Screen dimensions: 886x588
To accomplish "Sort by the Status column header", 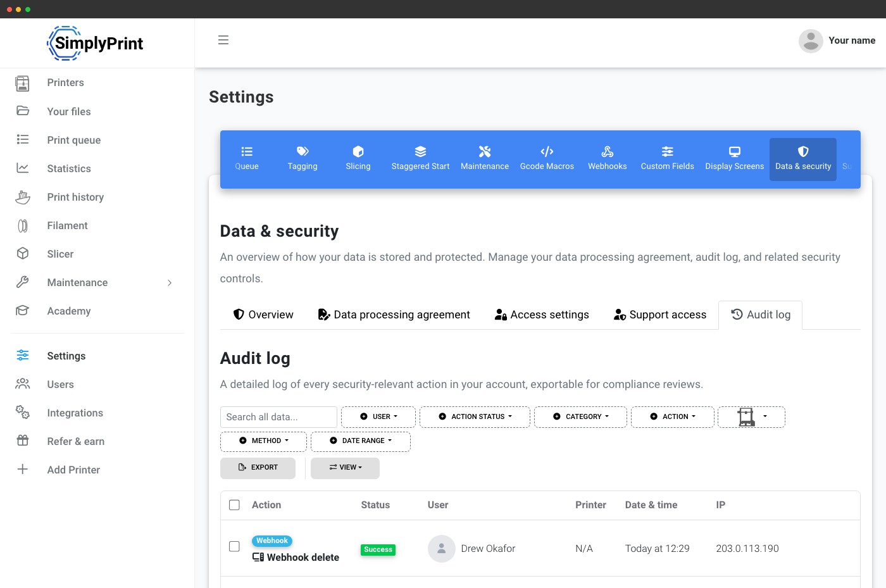I will click(x=375, y=505).
